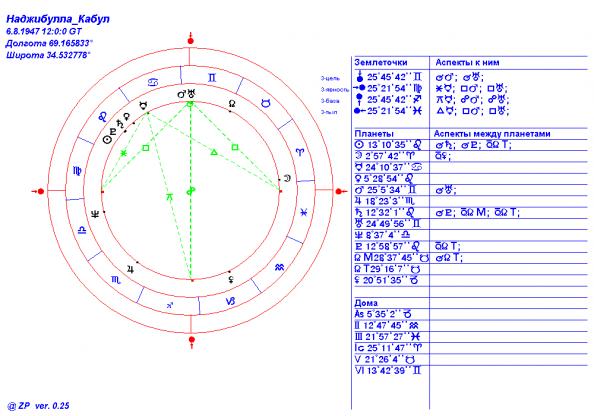
Task: Click the red marker at the chart bottom
Action: 192,341
